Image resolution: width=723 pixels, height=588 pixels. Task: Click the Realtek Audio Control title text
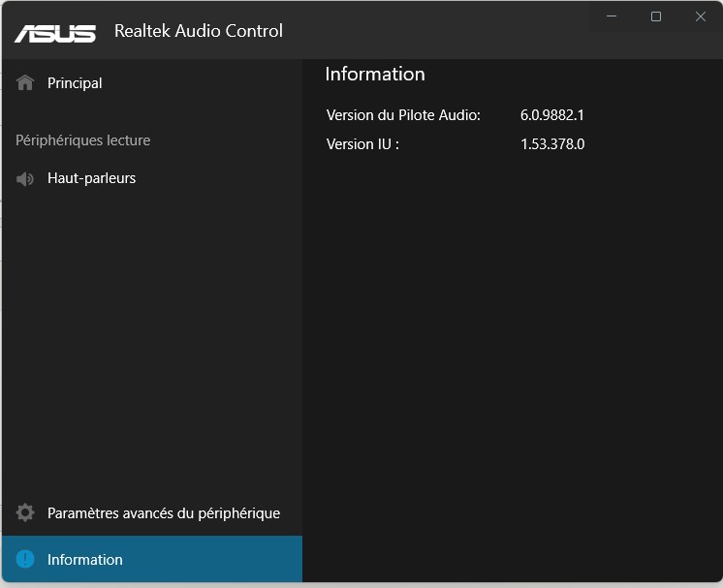click(x=199, y=31)
